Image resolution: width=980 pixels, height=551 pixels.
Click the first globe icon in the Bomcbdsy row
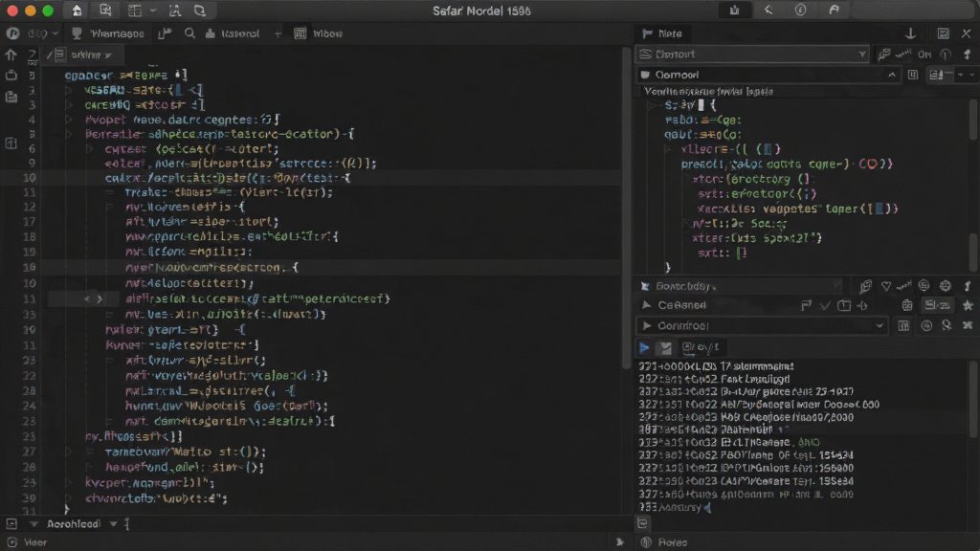point(924,286)
